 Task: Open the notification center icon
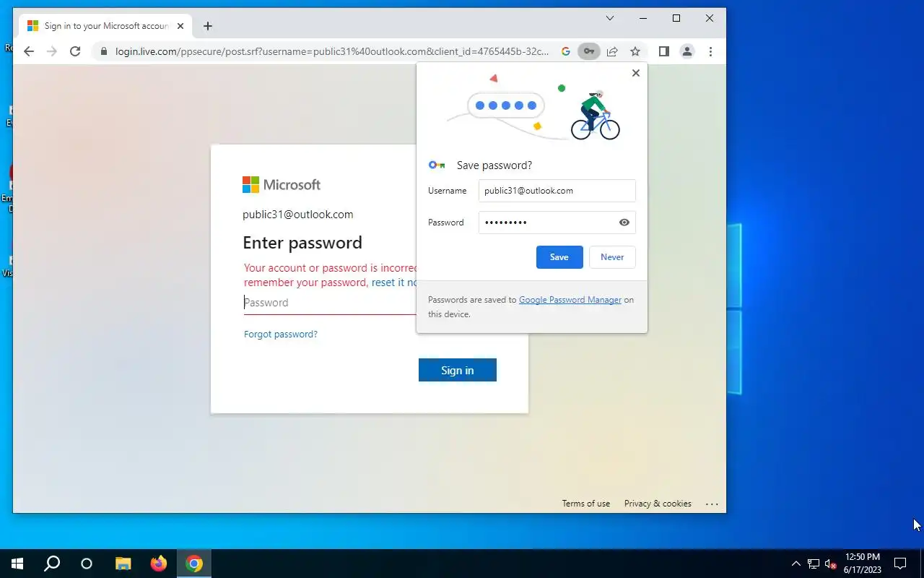(900, 564)
